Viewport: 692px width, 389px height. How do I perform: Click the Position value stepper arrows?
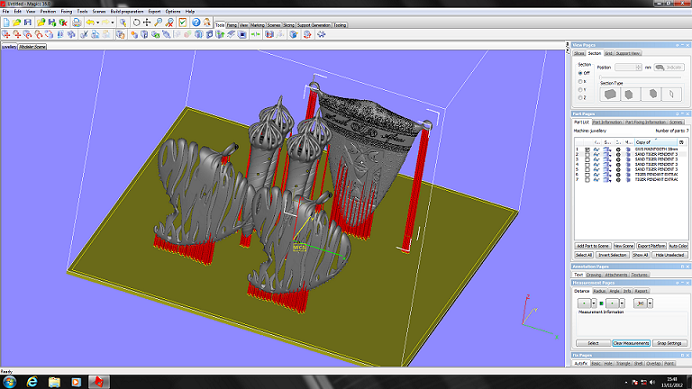(639, 68)
